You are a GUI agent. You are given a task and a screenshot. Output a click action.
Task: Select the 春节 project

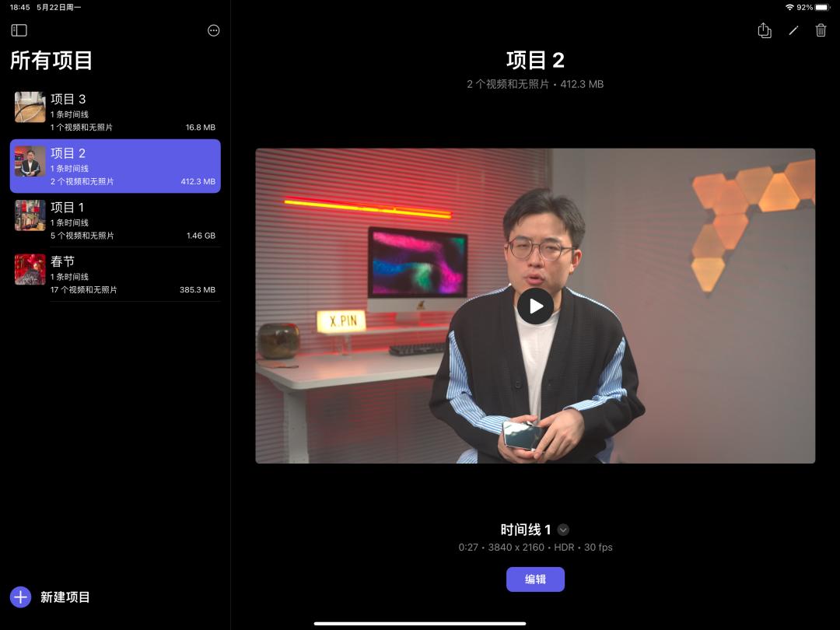coord(115,275)
